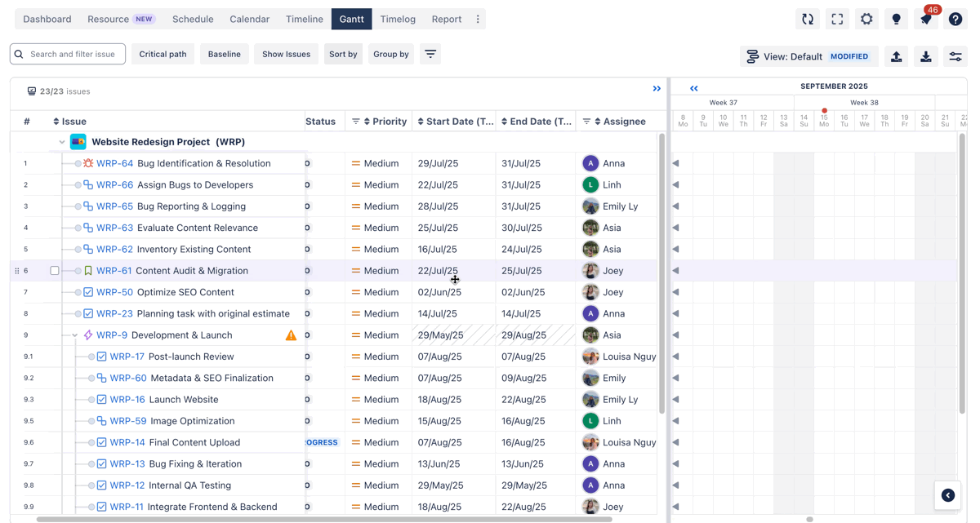The image size is (980, 523).
Task: Click the Show Issues button
Action: click(x=286, y=54)
